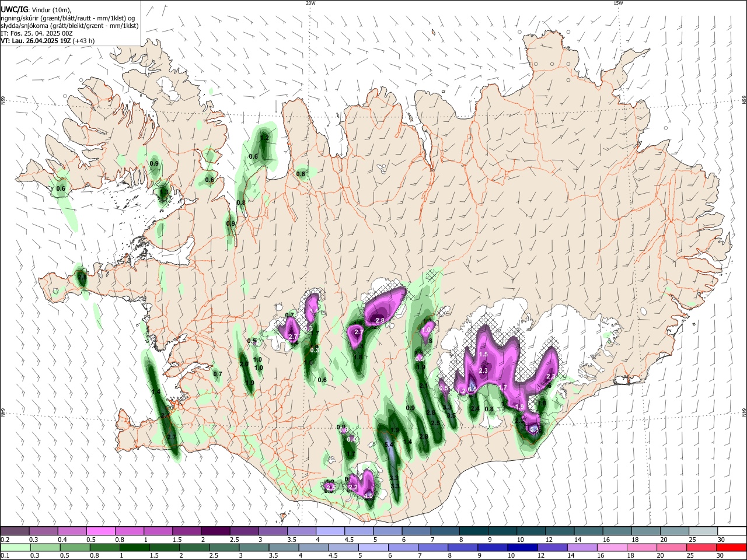Viewport: 747px width, 560px height.
Task: Select the 'slydda/snjókoma' legend description line
Action: coord(69,26)
